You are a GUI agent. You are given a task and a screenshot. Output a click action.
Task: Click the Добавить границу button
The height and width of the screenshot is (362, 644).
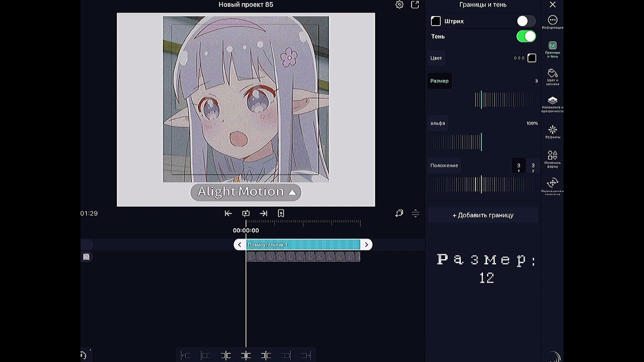pos(483,215)
